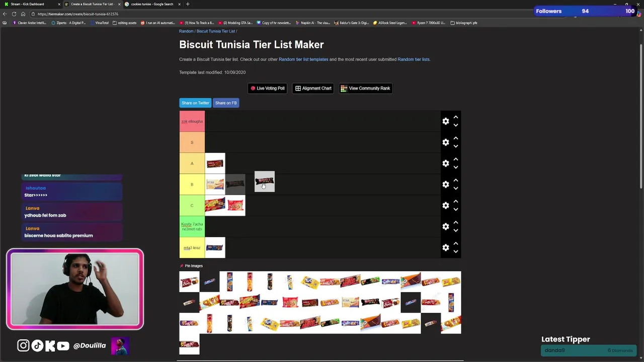Share the tier list on Twitter
This screenshot has width=644, height=362.
pyautogui.click(x=195, y=103)
